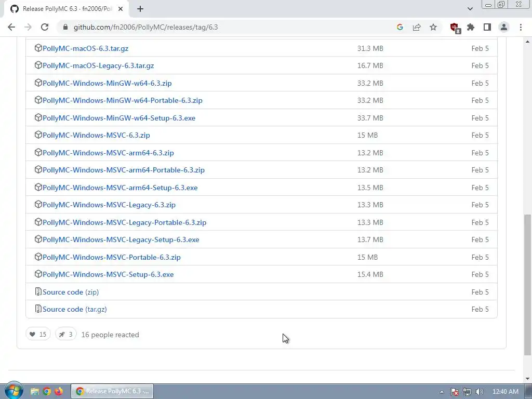The height and width of the screenshot is (399, 532).
Task: Click the package icon beside PollyMC-Windows-MSVC-Setup-6.3.exe
Action: pos(38,274)
